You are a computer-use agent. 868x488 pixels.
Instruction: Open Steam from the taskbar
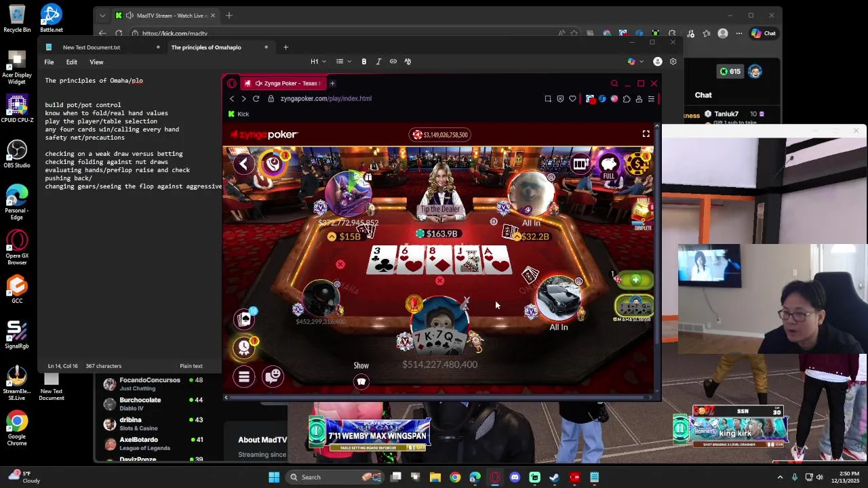(x=554, y=477)
